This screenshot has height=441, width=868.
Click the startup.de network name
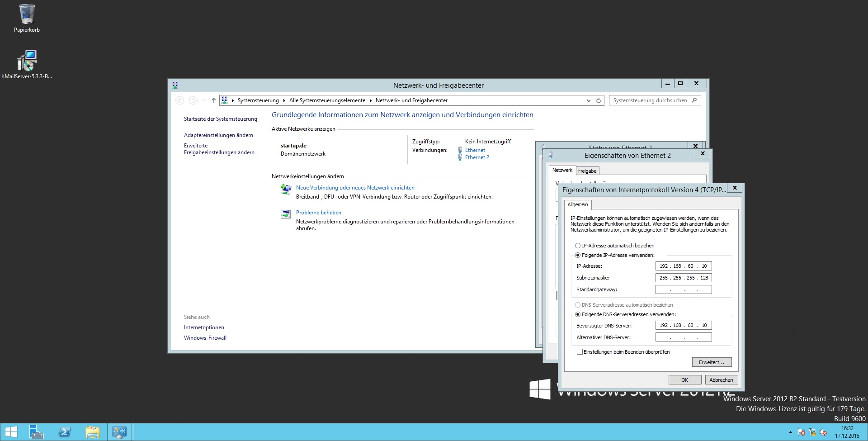[x=293, y=146]
